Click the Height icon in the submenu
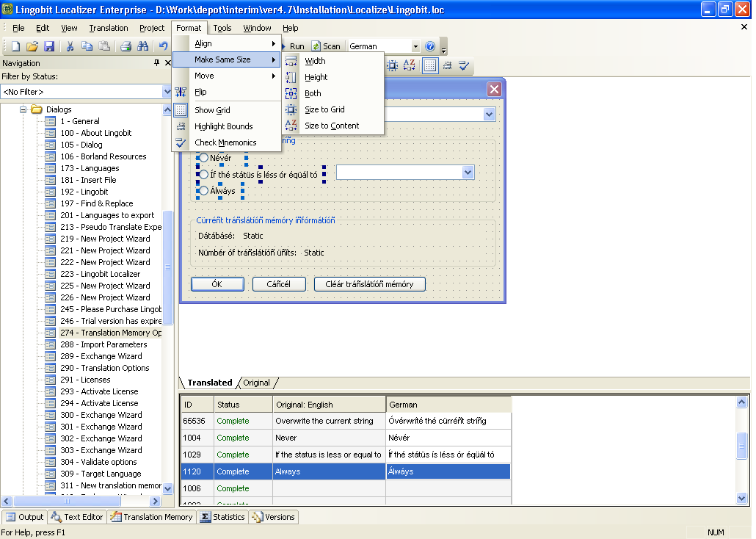The height and width of the screenshot is (539, 756). click(x=291, y=77)
